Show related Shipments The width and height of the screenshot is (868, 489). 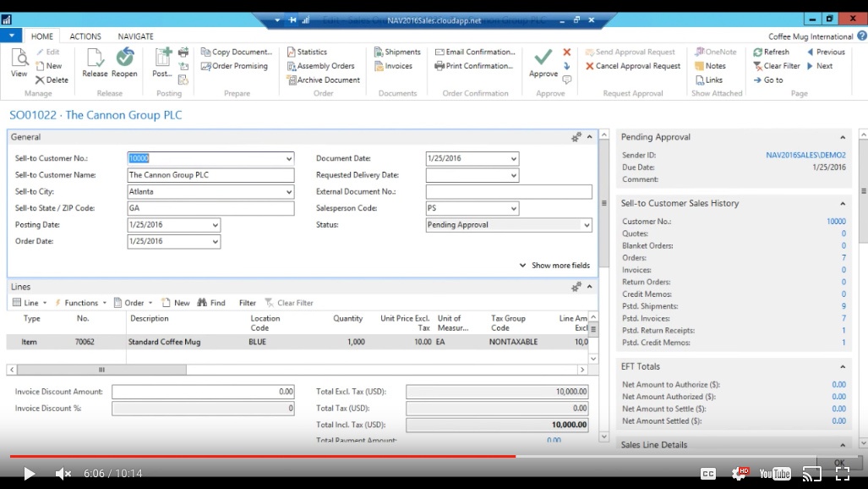tap(397, 52)
